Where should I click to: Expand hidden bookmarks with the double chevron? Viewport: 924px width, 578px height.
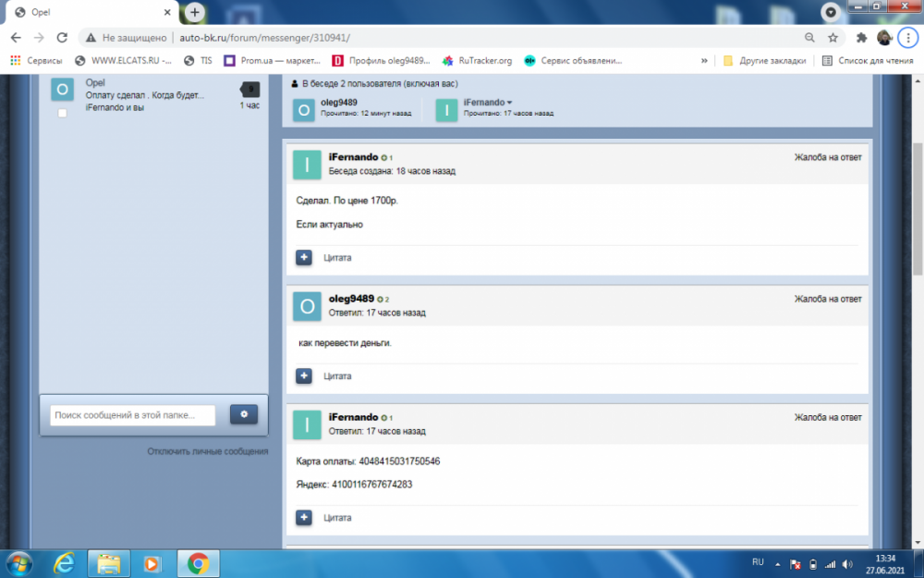pos(704,60)
